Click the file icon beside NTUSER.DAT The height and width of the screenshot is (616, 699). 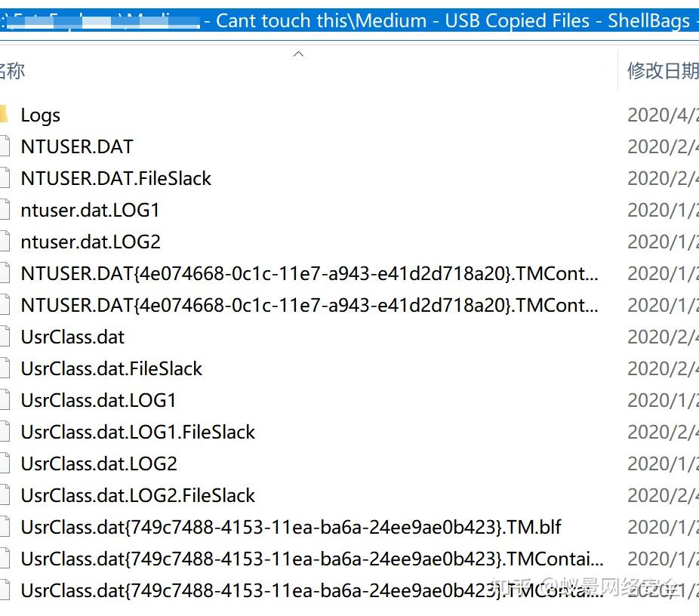(x=5, y=146)
